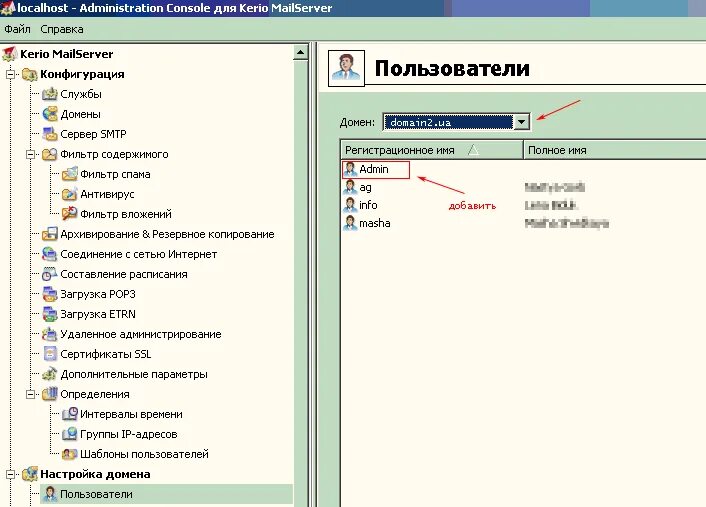Collapse the Определения tree node
This screenshot has width=706, height=507.
point(30,394)
